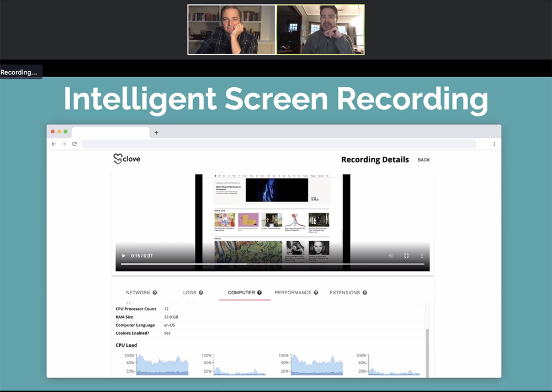Click the third CPU Load chart
The height and width of the screenshot is (392, 552).
click(x=311, y=364)
